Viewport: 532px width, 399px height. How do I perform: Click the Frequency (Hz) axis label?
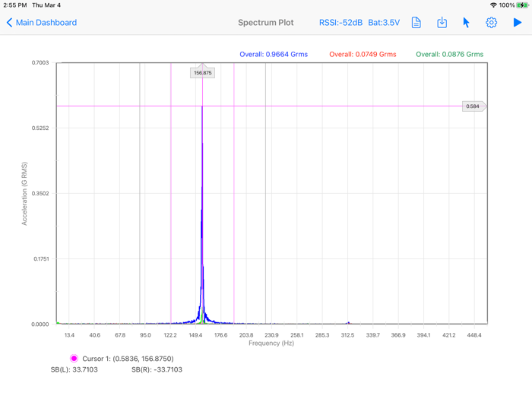pyautogui.click(x=271, y=344)
